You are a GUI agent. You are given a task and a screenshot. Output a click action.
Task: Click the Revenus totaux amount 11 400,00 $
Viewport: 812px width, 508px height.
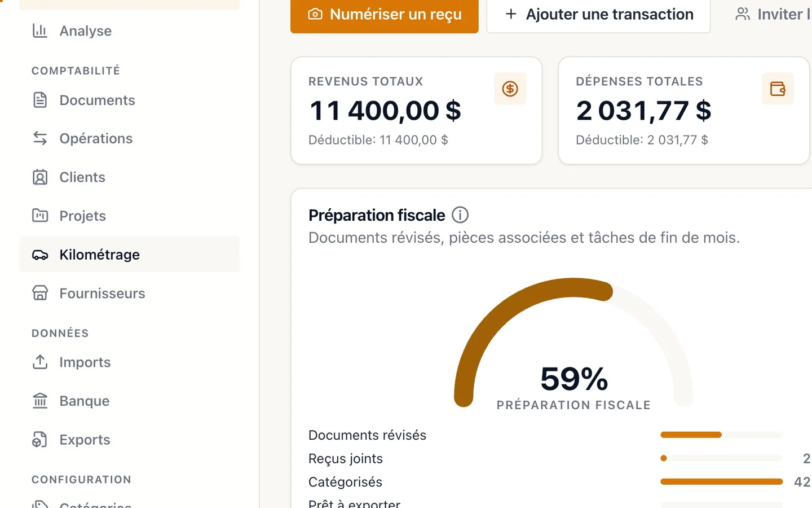click(x=385, y=111)
